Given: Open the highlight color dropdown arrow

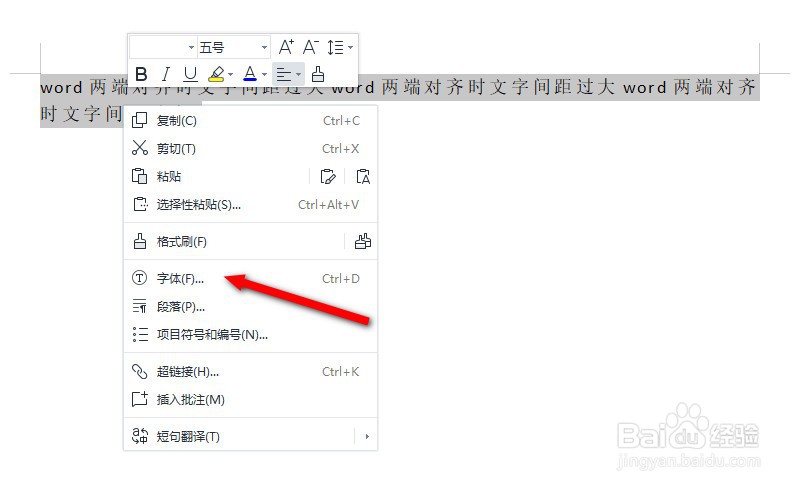Looking at the screenshot, I should [x=231, y=75].
